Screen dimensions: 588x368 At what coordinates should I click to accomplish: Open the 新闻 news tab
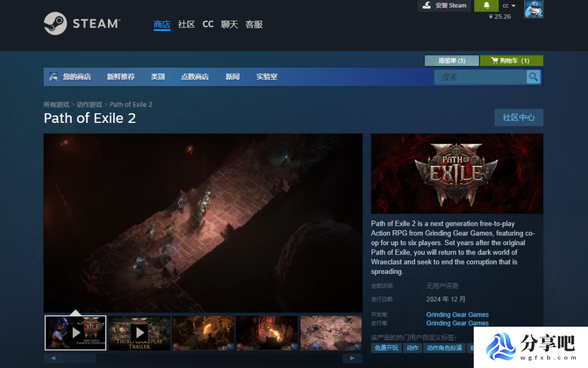233,77
